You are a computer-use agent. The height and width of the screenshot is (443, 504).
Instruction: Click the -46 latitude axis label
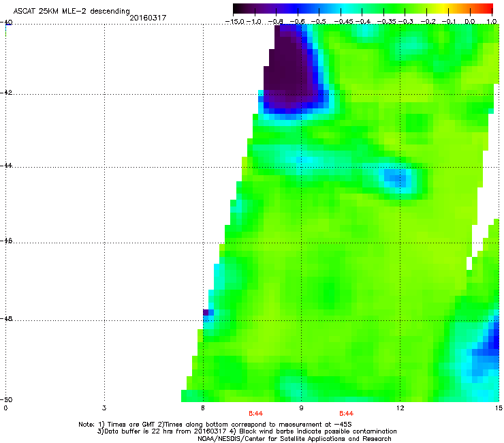pyautogui.click(x=6, y=241)
